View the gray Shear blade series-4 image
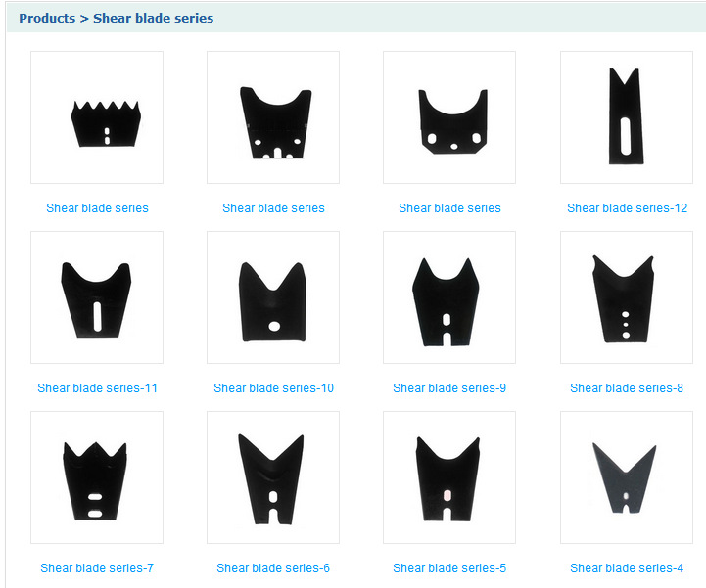706x588 pixels. 627,477
